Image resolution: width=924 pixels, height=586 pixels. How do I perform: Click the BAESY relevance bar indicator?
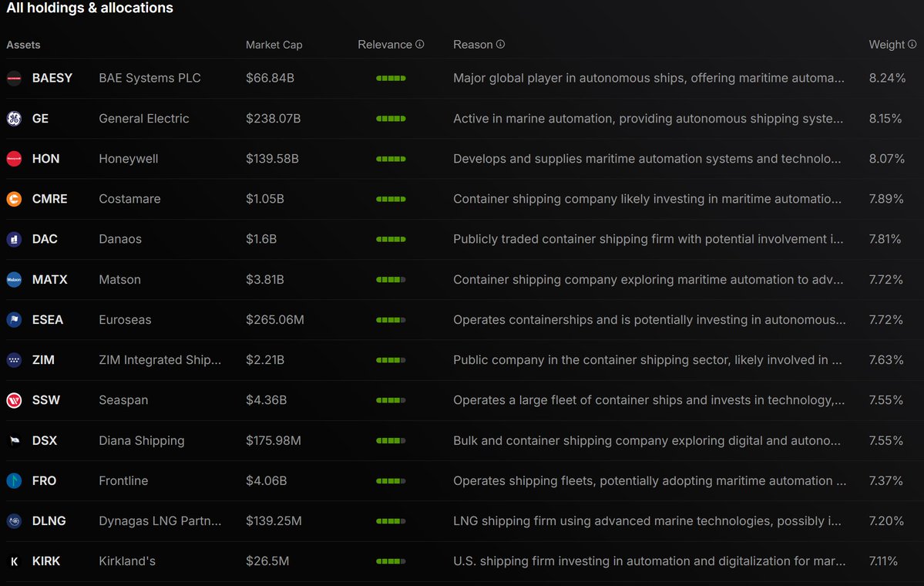click(x=391, y=78)
